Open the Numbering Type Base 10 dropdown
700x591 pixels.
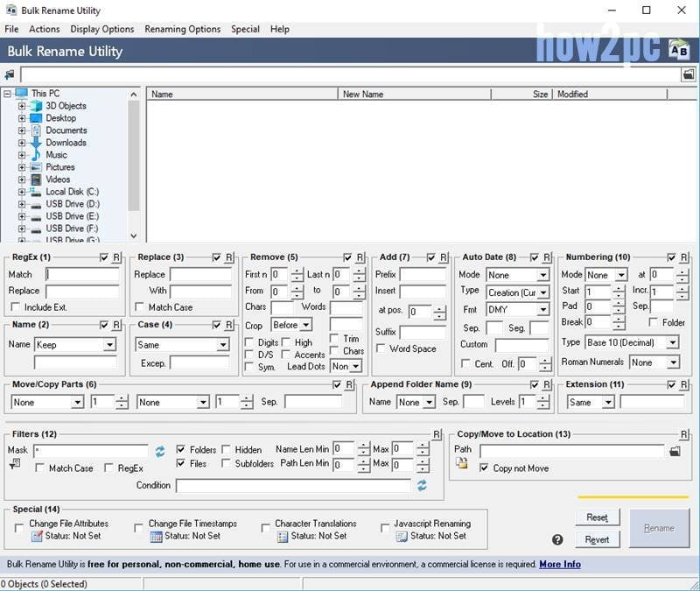pos(632,342)
